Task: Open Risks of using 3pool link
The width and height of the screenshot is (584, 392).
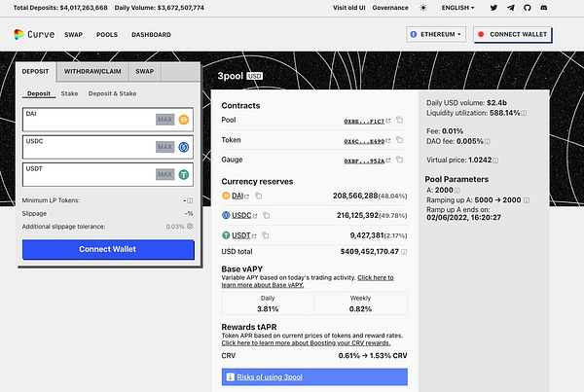Action: (270, 377)
